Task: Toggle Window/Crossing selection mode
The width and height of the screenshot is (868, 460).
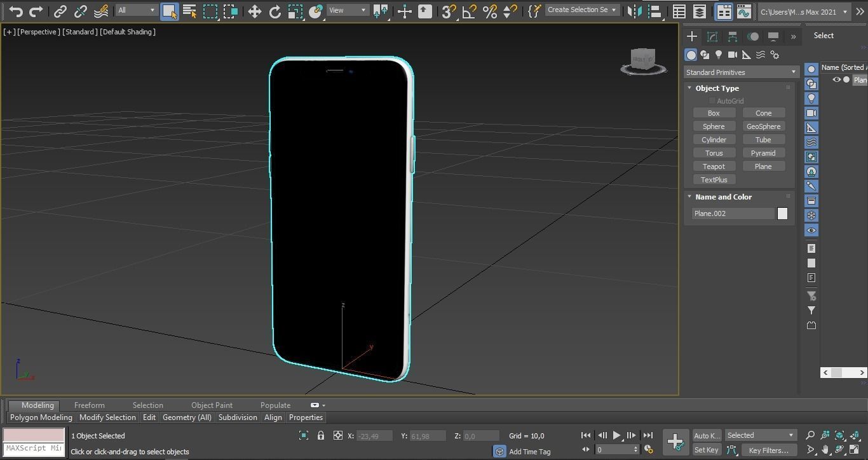Action: tap(231, 11)
